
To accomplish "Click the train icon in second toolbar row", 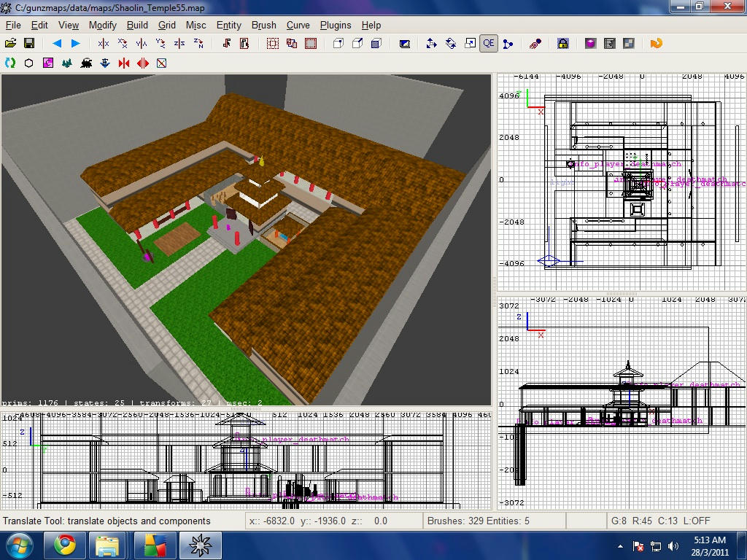I will pyautogui.click(x=86, y=63).
